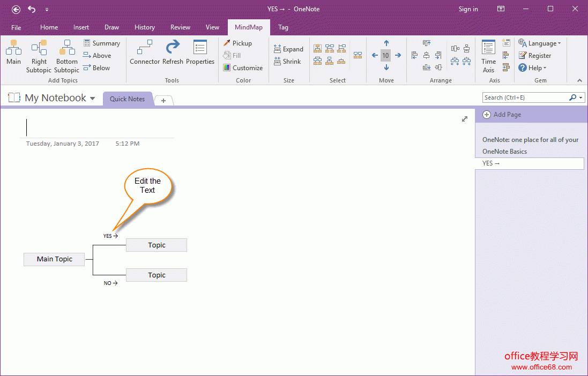
Task: Click the move up arrow
Action: [386, 43]
